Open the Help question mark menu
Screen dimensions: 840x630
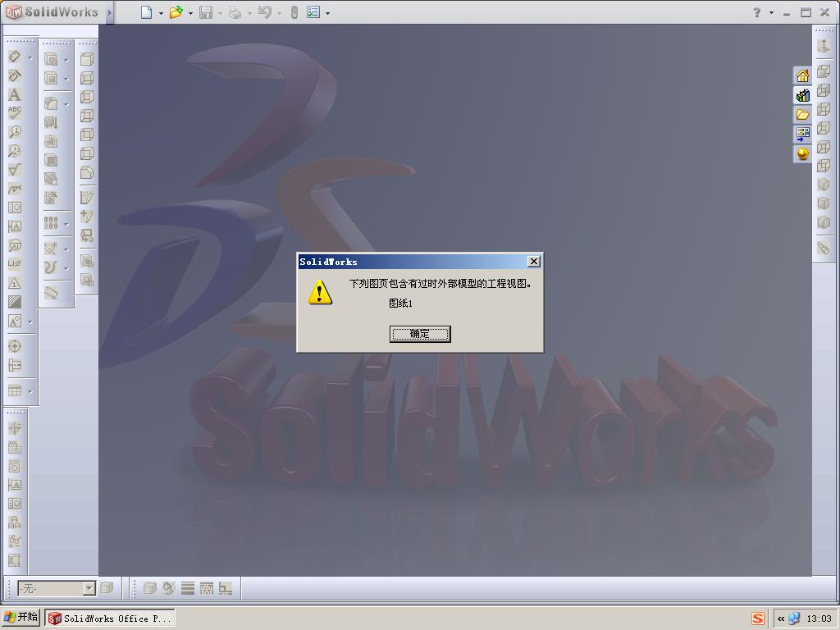pos(756,12)
